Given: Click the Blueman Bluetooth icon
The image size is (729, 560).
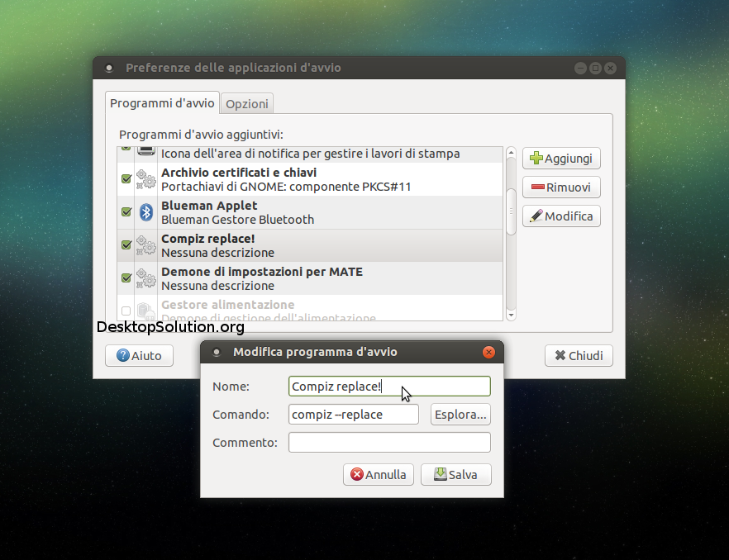Looking at the screenshot, I should click(x=146, y=212).
